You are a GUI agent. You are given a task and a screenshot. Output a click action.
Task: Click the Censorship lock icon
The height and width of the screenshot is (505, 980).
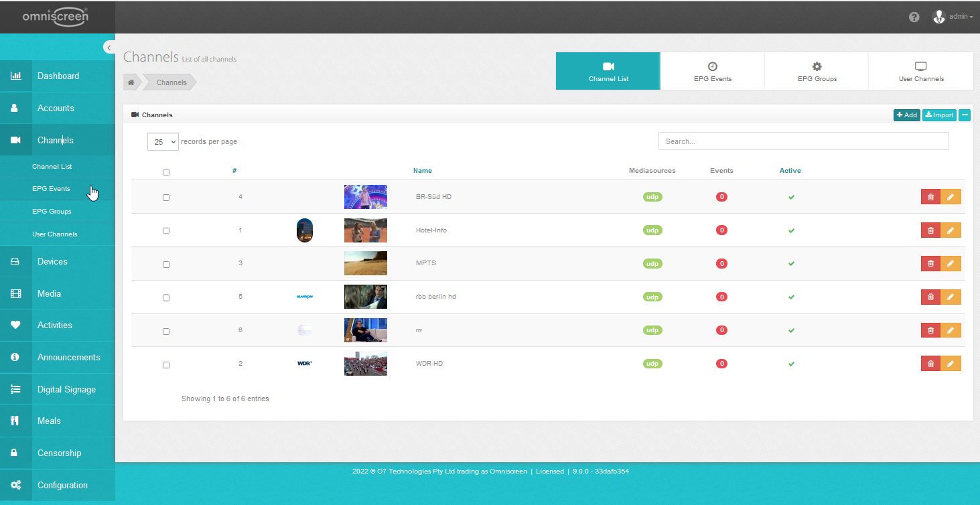[16, 453]
